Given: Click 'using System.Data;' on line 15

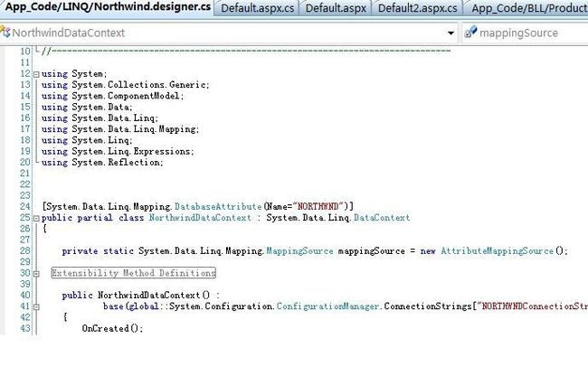Looking at the screenshot, I should (87, 108).
